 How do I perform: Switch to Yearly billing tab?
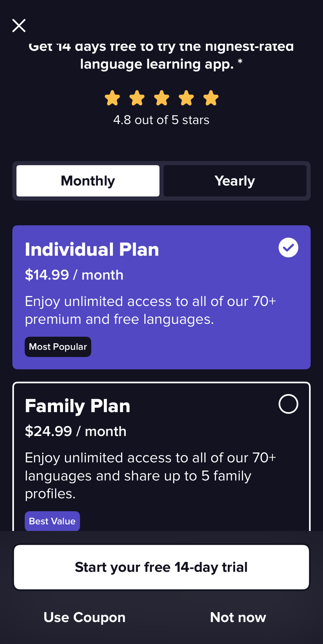(235, 181)
